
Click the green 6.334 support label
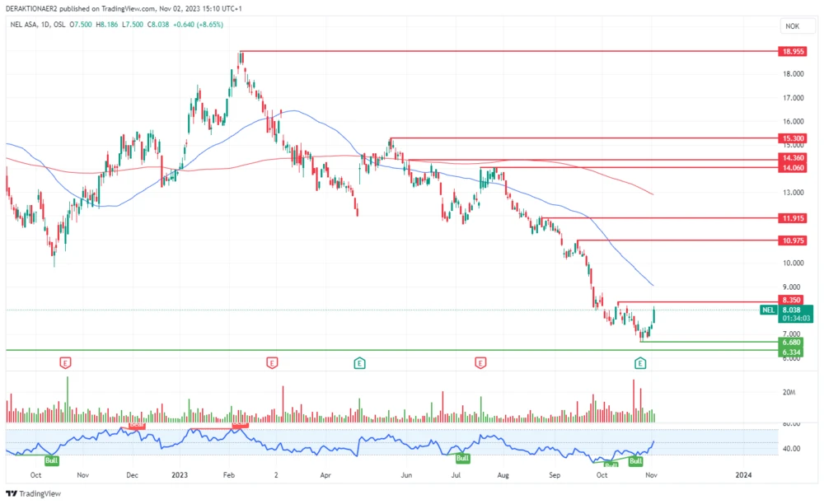click(794, 352)
